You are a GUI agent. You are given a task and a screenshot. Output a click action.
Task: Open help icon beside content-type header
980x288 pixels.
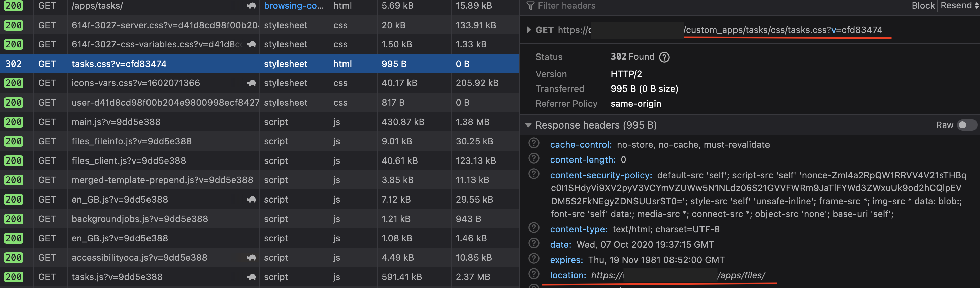[x=534, y=228]
